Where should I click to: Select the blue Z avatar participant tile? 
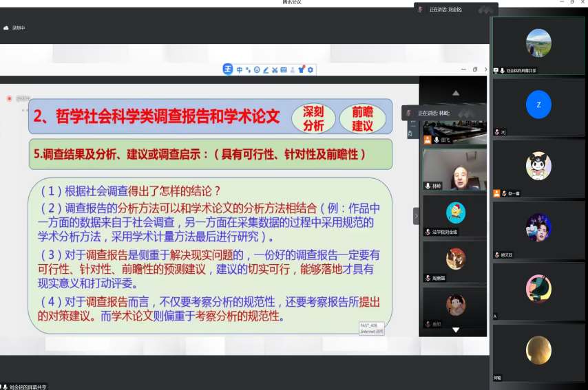click(x=538, y=105)
